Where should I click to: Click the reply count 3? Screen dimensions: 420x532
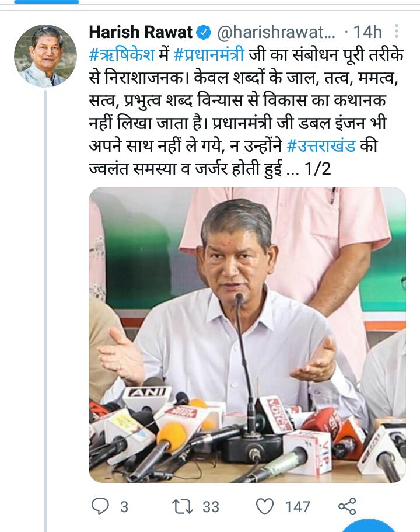click(124, 507)
